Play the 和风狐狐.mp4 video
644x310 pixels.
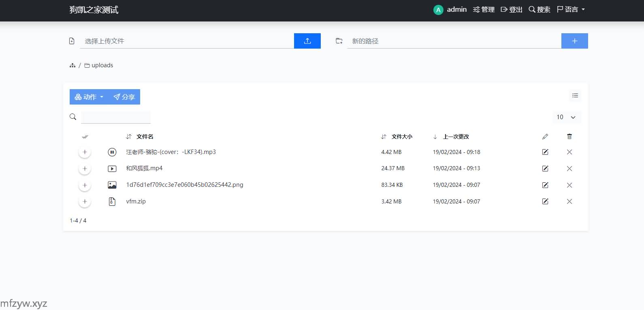(x=112, y=169)
